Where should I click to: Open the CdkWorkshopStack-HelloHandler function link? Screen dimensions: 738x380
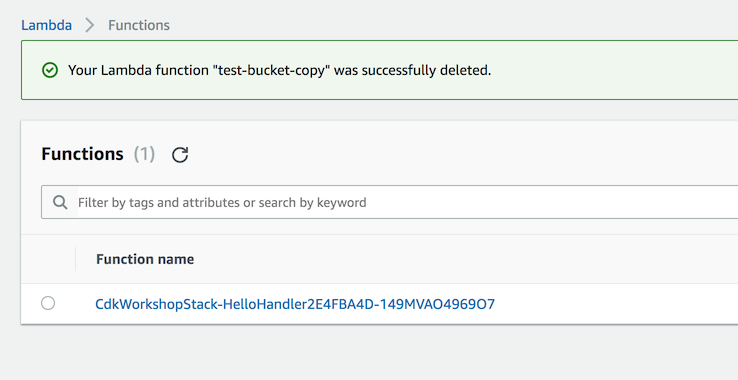295,304
